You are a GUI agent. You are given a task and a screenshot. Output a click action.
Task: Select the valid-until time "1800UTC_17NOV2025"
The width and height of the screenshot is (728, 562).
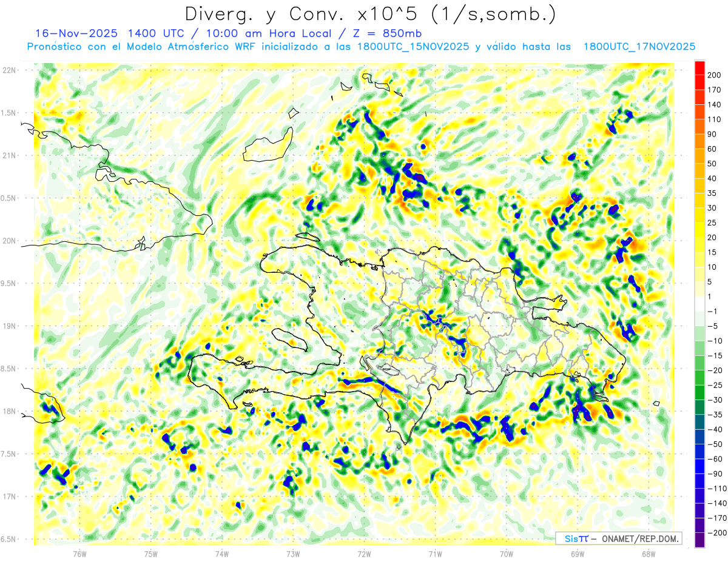pos(639,47)
